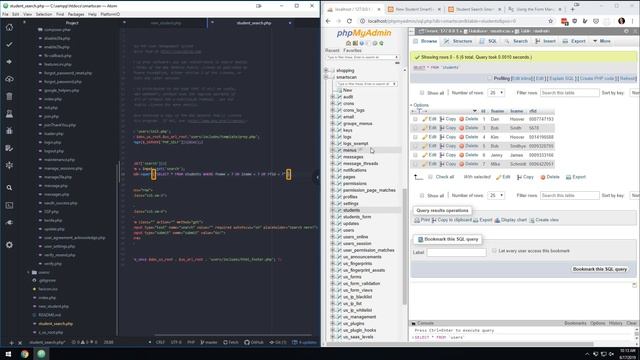Click the GitHub icon in Atom status bar

point(247,342)
